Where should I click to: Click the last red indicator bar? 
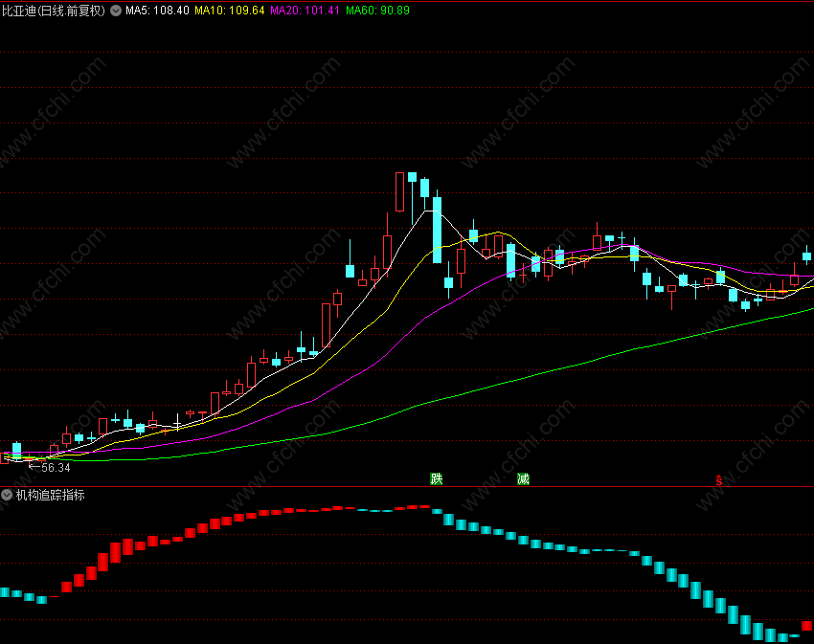[x=806, y=625]
